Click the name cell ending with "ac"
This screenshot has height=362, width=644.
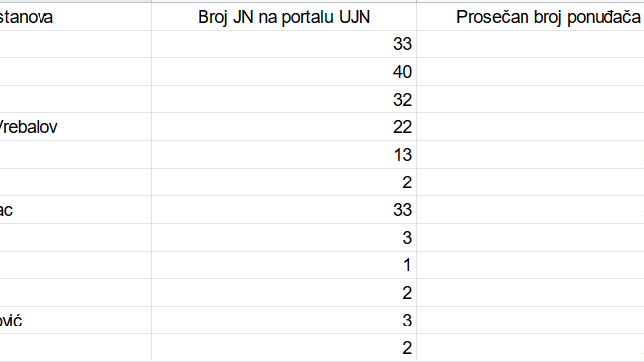pyautogui.click(x=76, y=210)
